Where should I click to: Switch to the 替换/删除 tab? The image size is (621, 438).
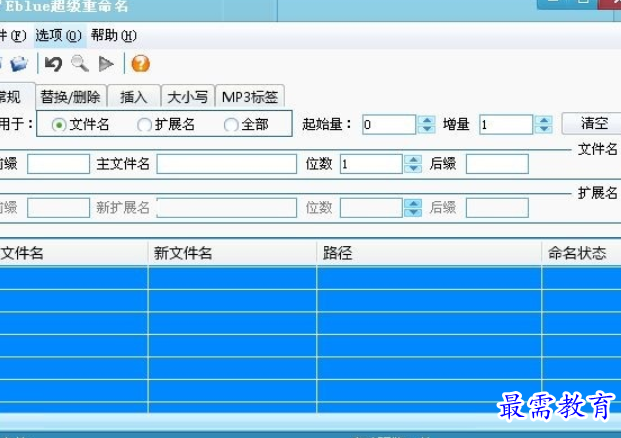coord(71,97)
